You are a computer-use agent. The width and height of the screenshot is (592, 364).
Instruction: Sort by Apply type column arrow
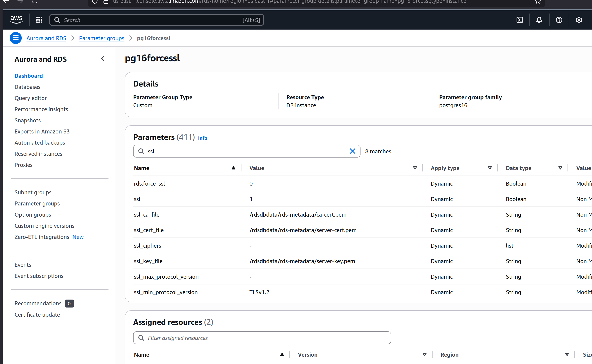(x=490, y=168)
